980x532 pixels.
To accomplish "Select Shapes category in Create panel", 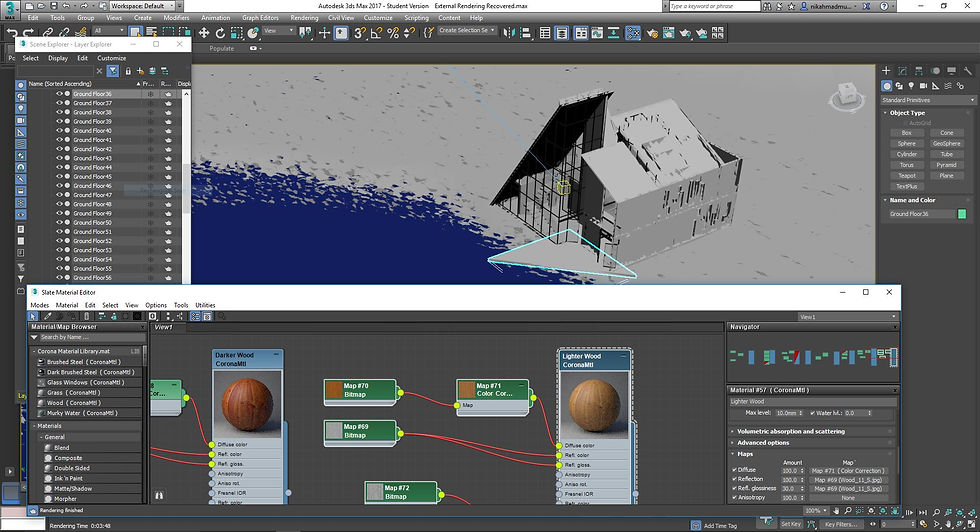I will (x=899, y=86).
